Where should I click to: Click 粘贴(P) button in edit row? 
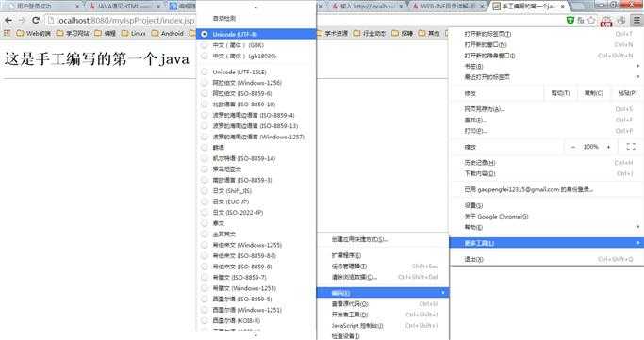pos(627,93)
